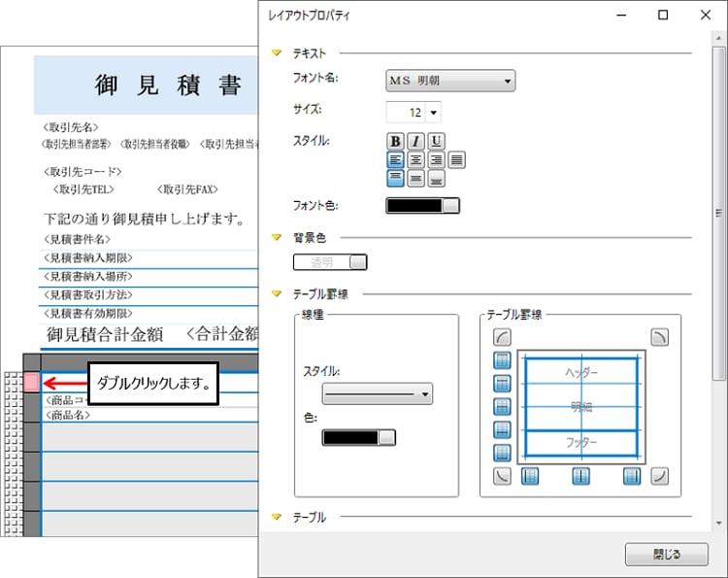728x578 pixels.
Task: Toggle Bold text style
Action: (396, 141)
